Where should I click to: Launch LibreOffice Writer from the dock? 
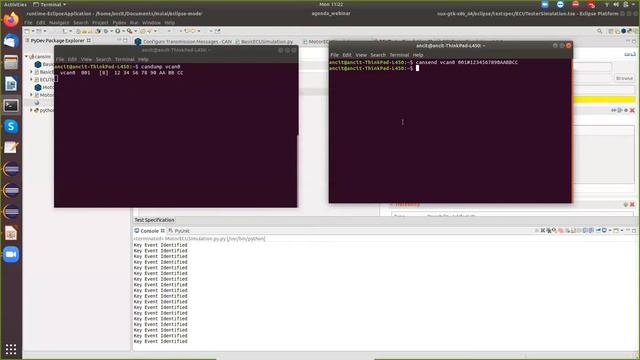click(x=11, y=84)
